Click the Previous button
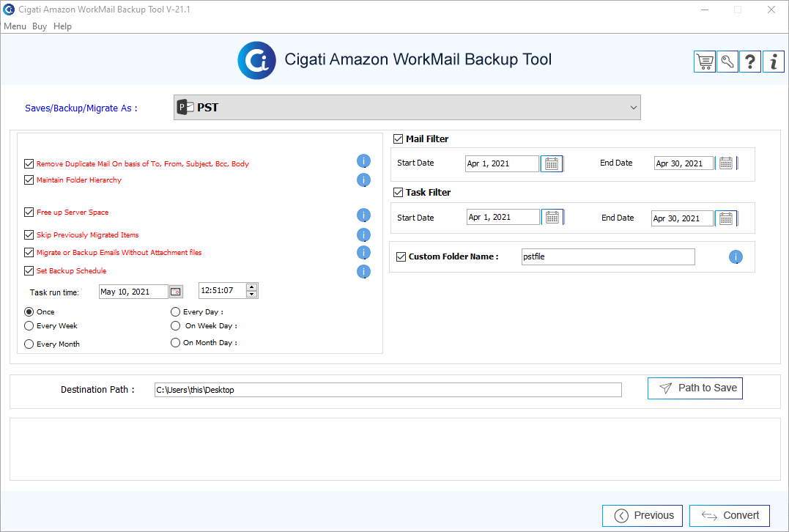This screenshot has width=789, height=532. [642, 516]
